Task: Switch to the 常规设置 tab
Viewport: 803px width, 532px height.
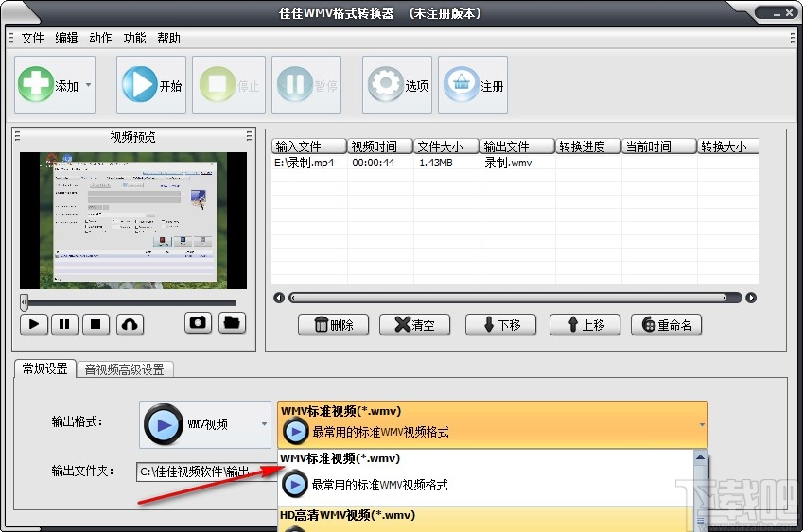Action: tap(45, 369)
